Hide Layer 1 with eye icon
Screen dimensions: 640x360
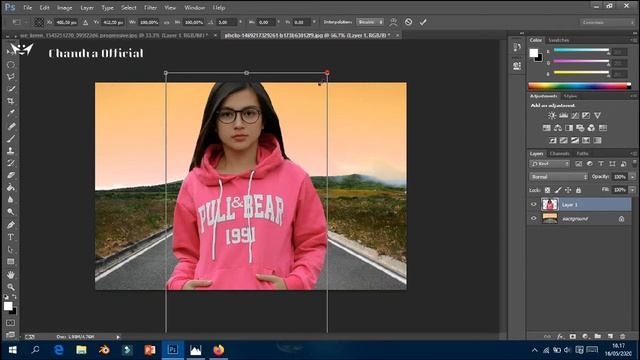click(x=533, y=204)
